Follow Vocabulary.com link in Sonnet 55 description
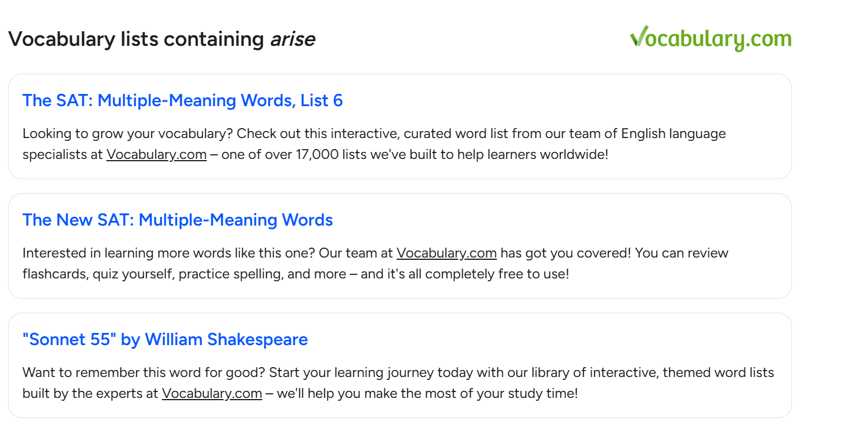Image resolution: width=868 pixels, height=435 pixels. [x=212, y=394]
